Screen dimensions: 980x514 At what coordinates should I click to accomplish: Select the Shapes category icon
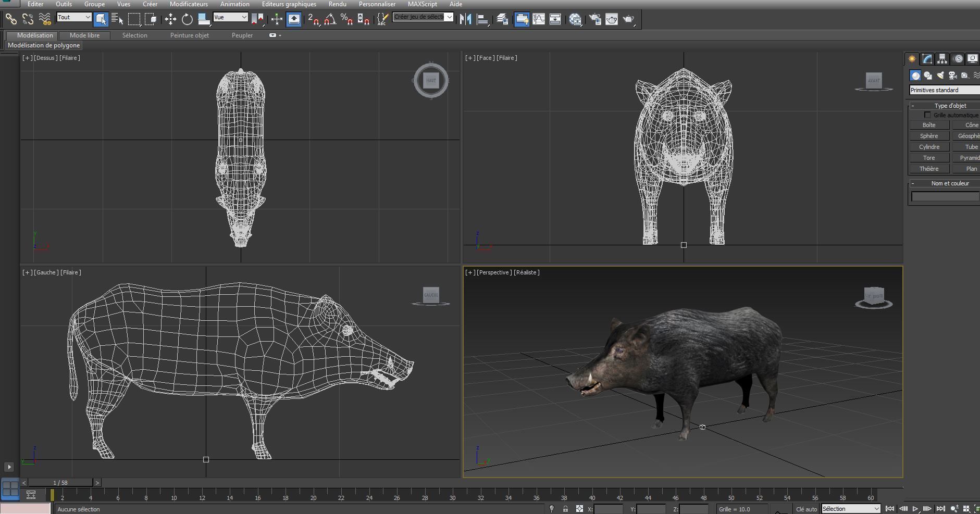tap(928, 76)
